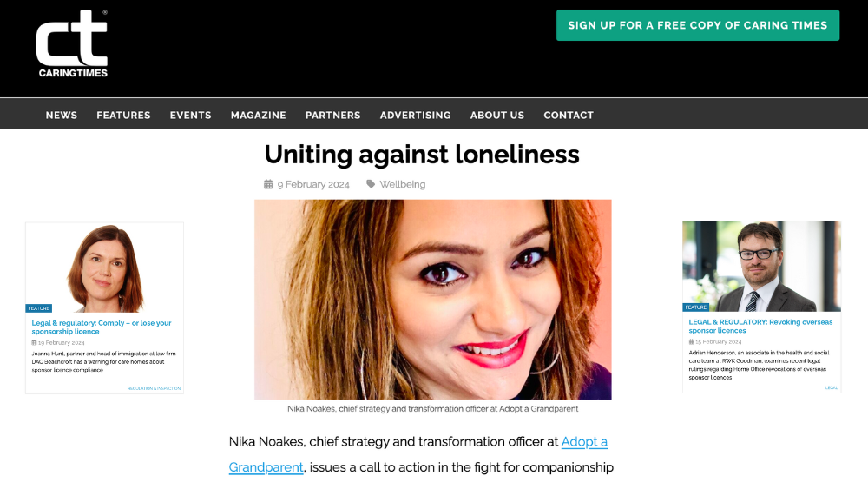Sign up for a free copy of Caring Times
The image size is (868, 489).
[698, 25]
